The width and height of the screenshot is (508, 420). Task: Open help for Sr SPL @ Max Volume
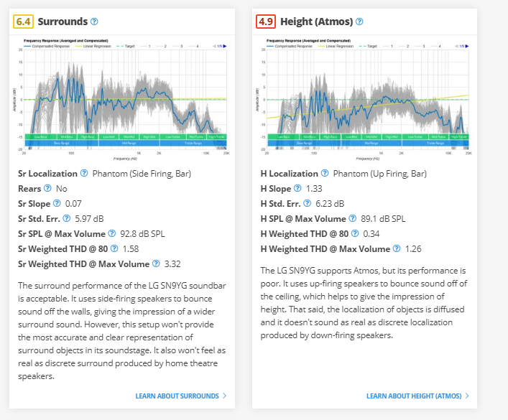click(x=112, y=233)
